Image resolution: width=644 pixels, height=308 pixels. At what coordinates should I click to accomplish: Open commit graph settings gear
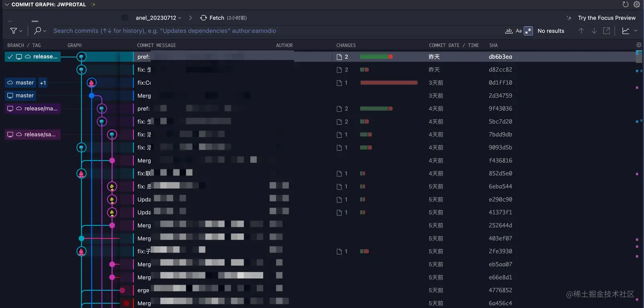[636, 4]
